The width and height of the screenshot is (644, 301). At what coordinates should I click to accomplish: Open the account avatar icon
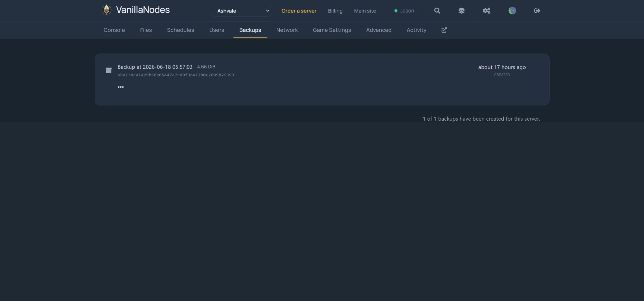click(512, 11)
